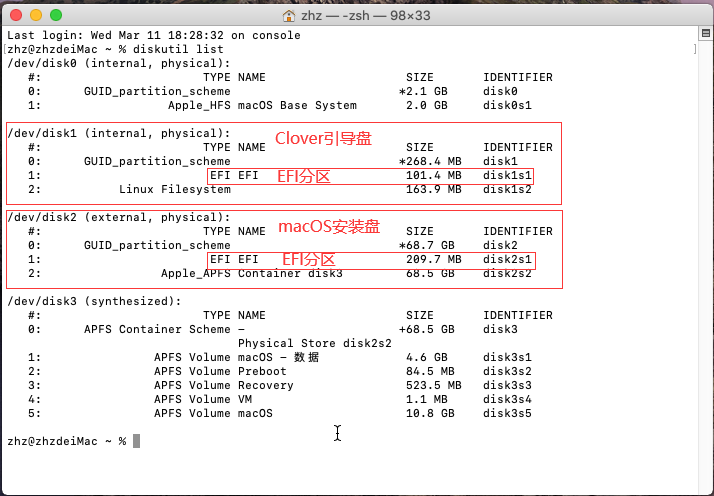The width and height of the screenshot is (714, 496).
Task: Click the 'APFS Volume Recovery' row
Action: tap(224, 385)
